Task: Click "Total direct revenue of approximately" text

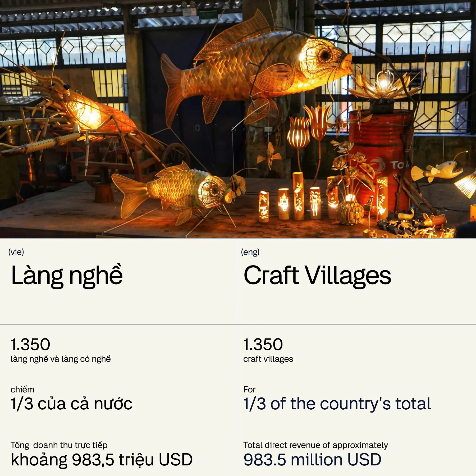Action: (x=315, y=445)
